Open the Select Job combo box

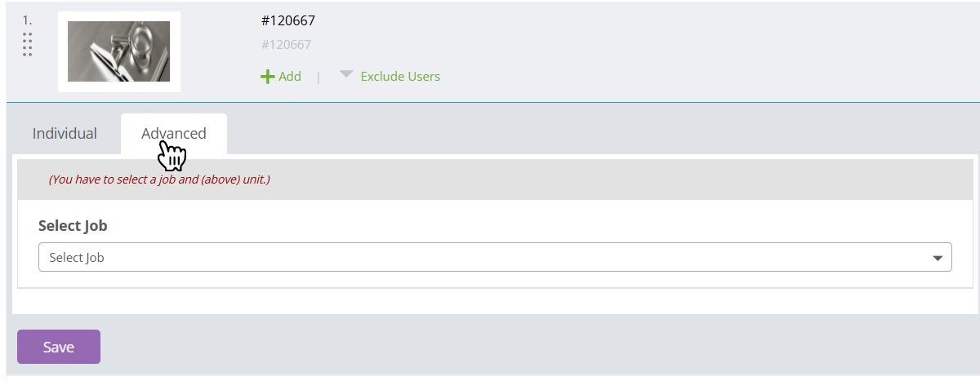[490, 258]
